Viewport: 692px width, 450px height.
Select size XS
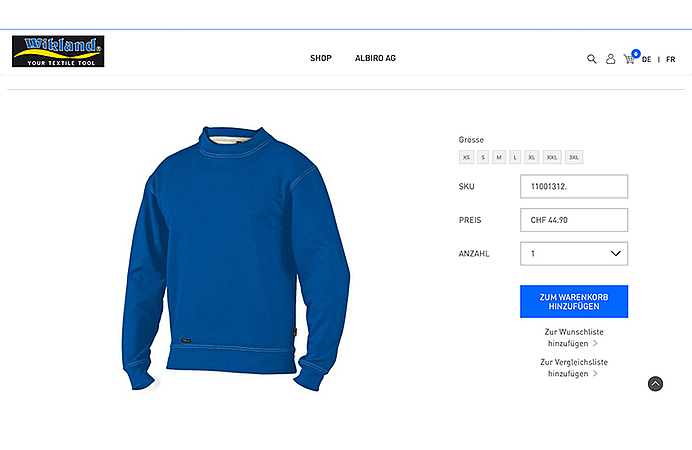point(466,157)
